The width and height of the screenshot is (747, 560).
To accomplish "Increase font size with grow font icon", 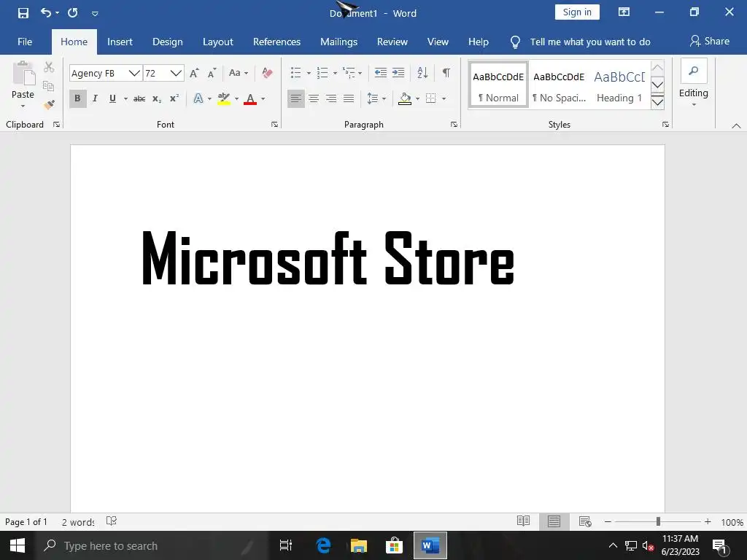I will pos(194,73).
